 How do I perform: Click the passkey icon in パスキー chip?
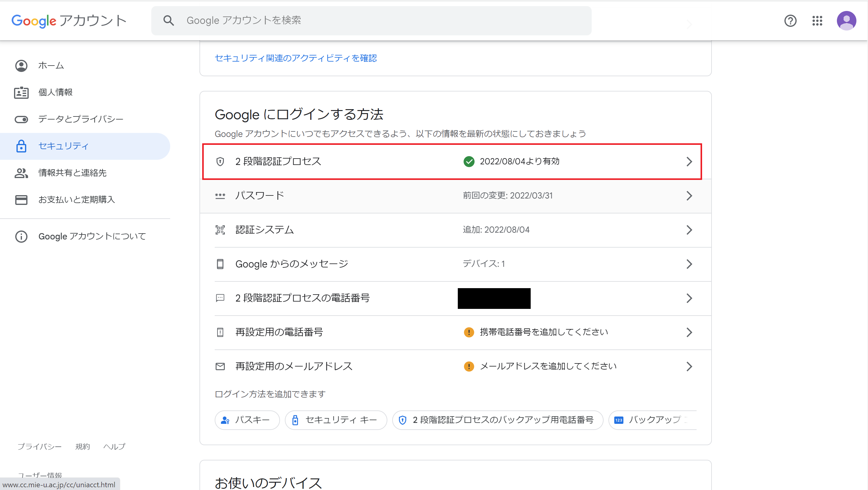tap(225, 420)
